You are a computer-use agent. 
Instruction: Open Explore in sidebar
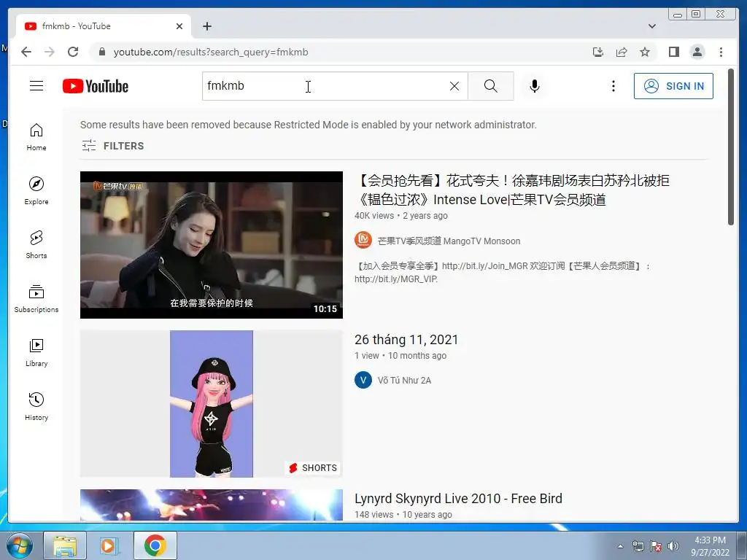(x=36, y=190)
